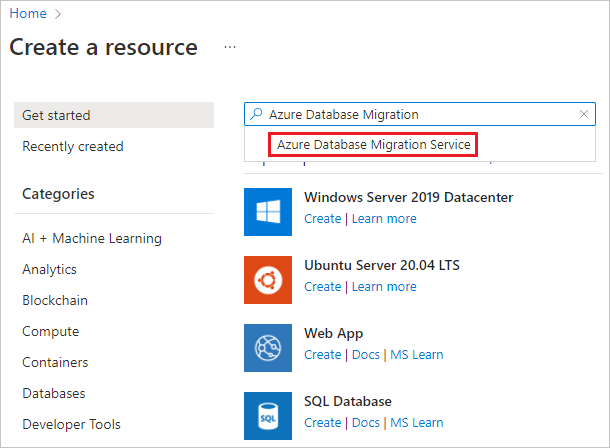Open Learn more for Ubuntu Server

[384, 287]
